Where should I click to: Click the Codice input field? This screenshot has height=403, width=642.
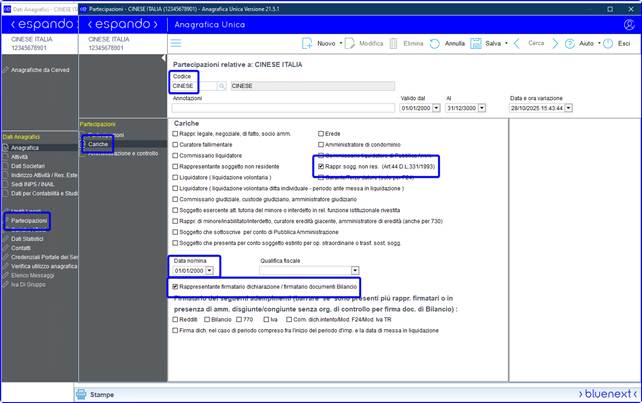[194, 86]
